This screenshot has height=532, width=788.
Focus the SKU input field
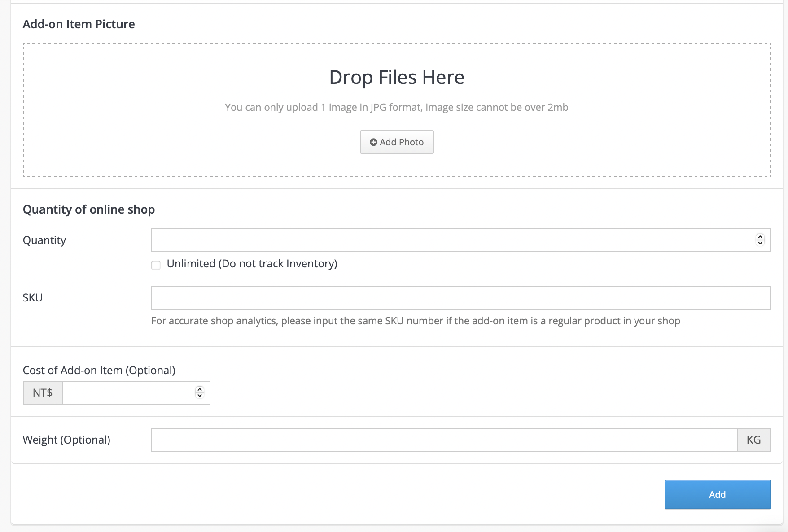coord(461,298)
